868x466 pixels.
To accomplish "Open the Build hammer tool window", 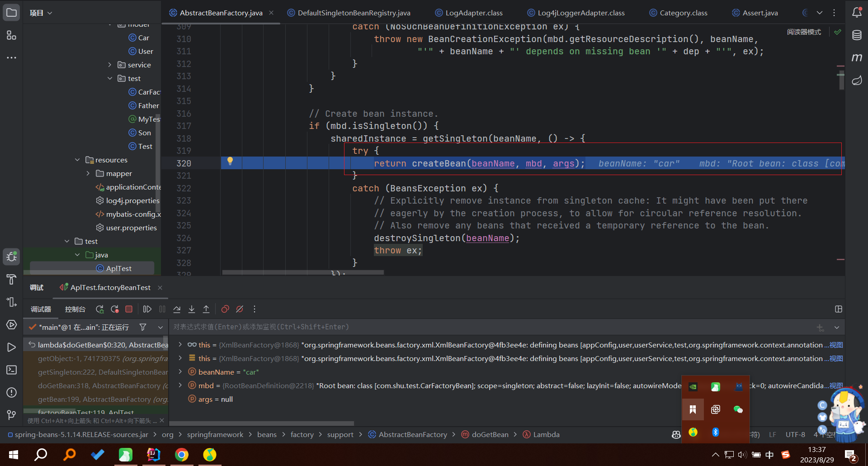I will point(11,280).
